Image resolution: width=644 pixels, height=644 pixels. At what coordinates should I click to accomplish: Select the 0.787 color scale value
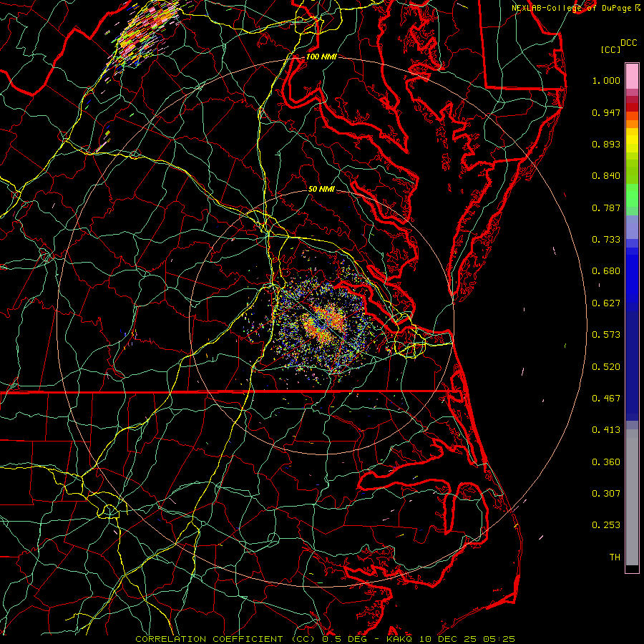(606, 208)
